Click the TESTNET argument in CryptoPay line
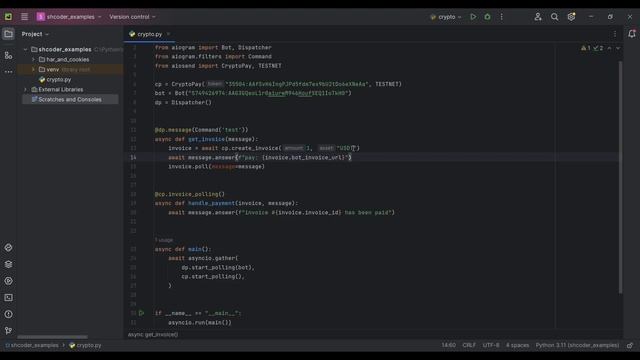The width and height of the screenshot is (640, 360). pos(387,84)
